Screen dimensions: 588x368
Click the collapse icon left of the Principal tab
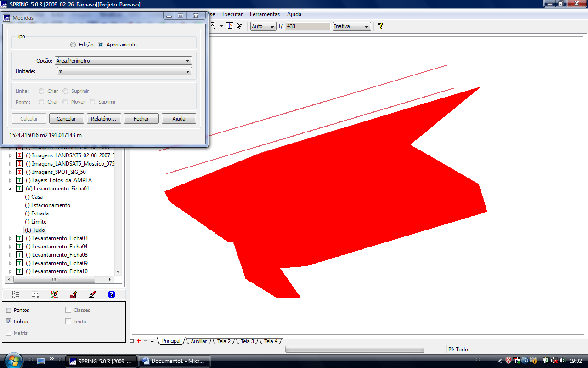(x=153, y=341)
